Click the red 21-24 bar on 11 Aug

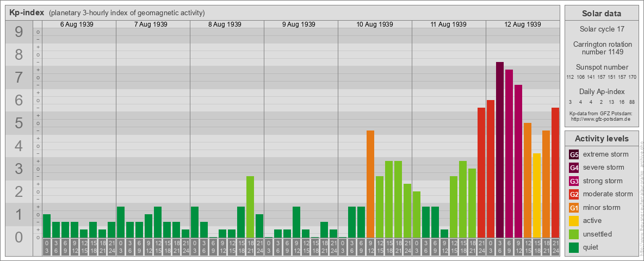(481, 172)
